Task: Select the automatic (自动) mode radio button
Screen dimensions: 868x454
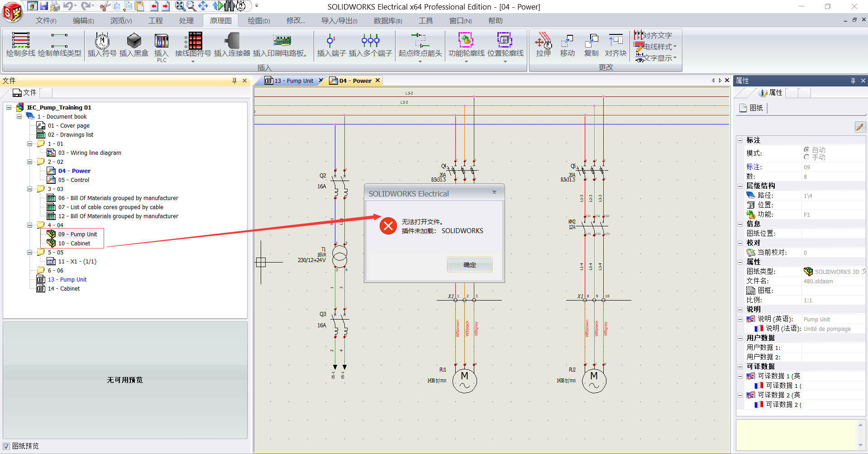Action: pos(806,150)
